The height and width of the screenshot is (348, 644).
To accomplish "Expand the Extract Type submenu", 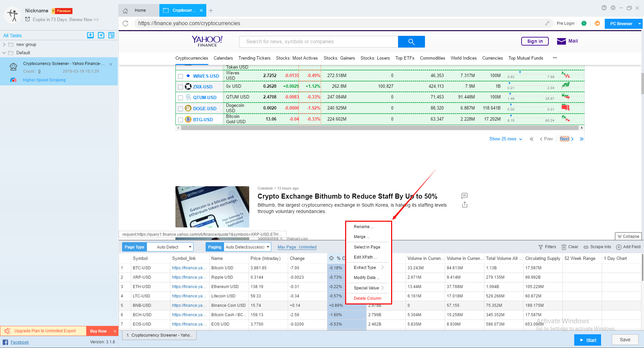I will click(369, 268).
